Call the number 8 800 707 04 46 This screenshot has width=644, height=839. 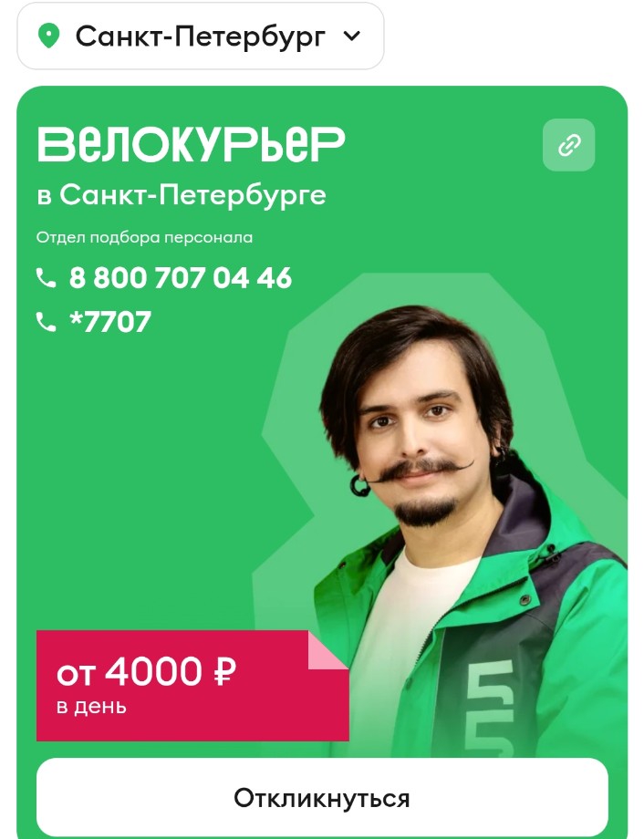[181, 278]
